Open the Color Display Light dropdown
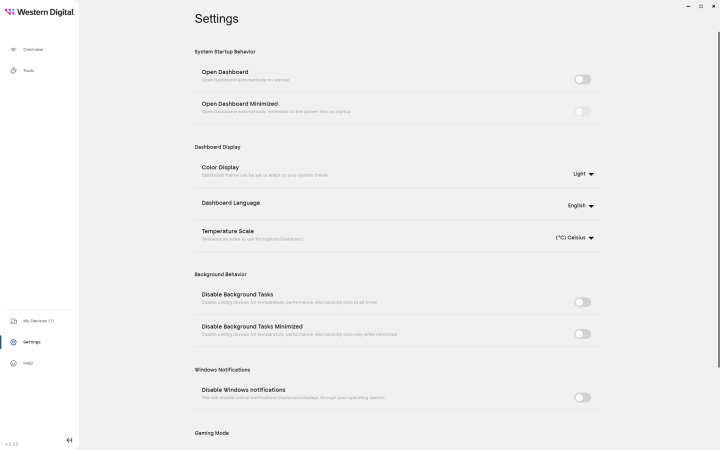The height and width of the screenshot is (450, 720). tap(584, 174)
